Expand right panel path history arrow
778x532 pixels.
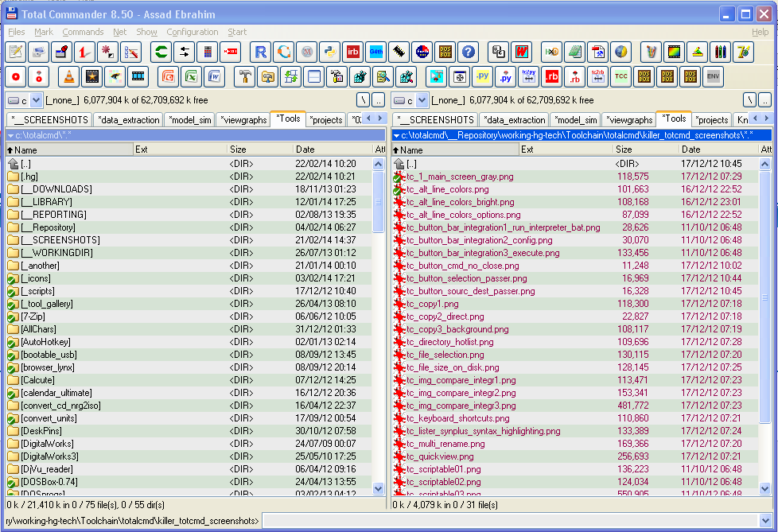[396, 135]
